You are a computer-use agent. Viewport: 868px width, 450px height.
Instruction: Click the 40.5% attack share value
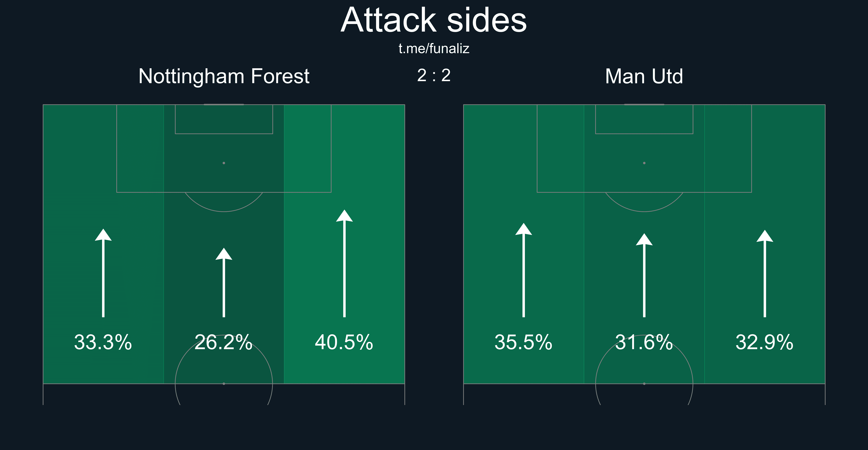tap(344, 342)
